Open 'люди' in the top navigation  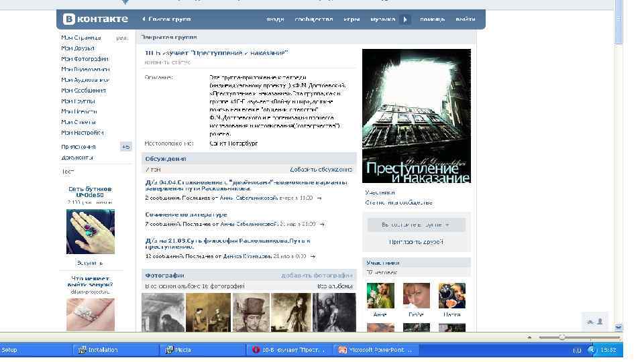(275, 19)
